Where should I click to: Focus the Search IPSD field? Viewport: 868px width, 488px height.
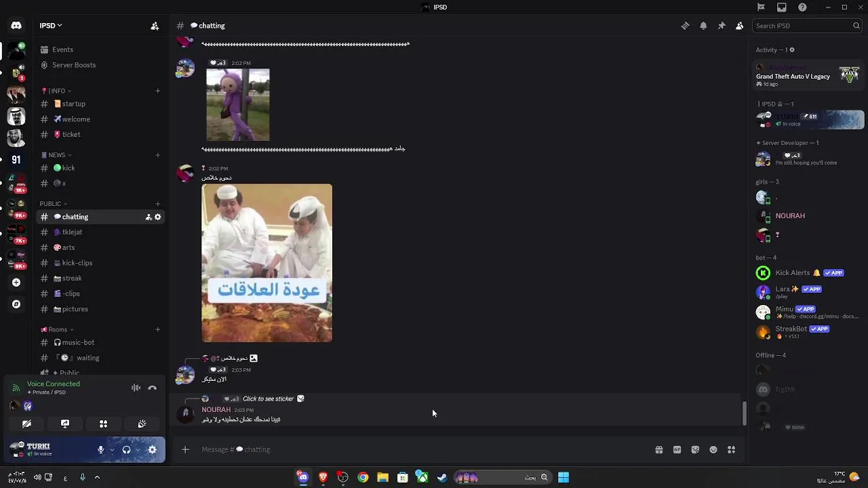click(807, 26)
